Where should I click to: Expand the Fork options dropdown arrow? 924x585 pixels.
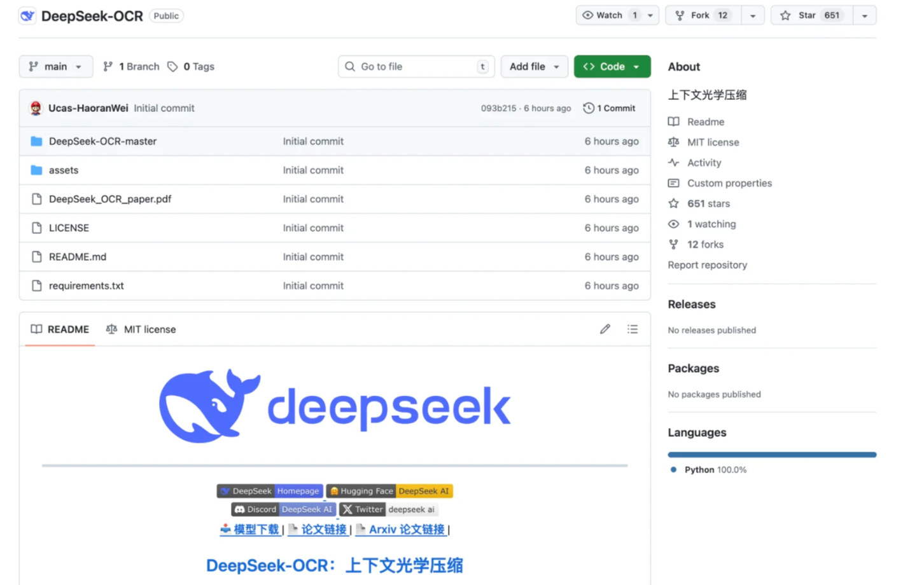pyautogui.click(x=753, y=15)
